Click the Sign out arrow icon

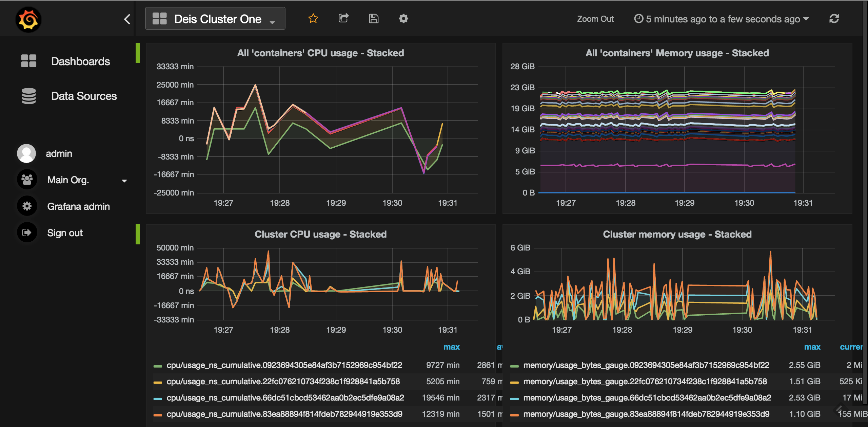point(27,233)
